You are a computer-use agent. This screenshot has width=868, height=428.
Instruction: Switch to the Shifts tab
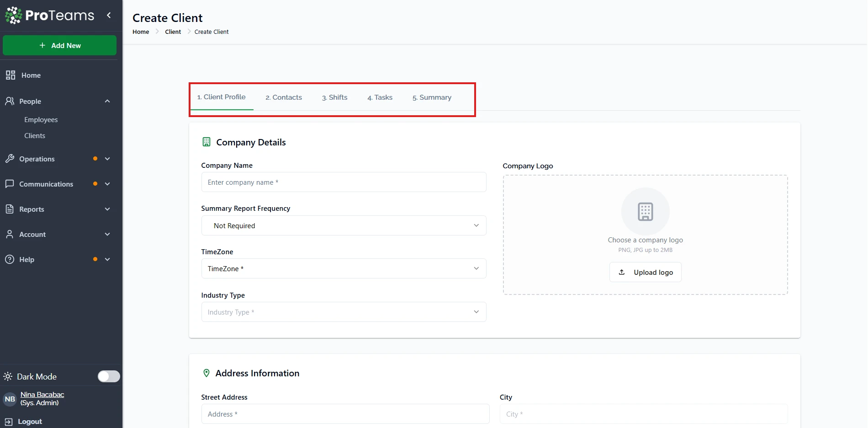pyautogui.click(x=334, y=97)
